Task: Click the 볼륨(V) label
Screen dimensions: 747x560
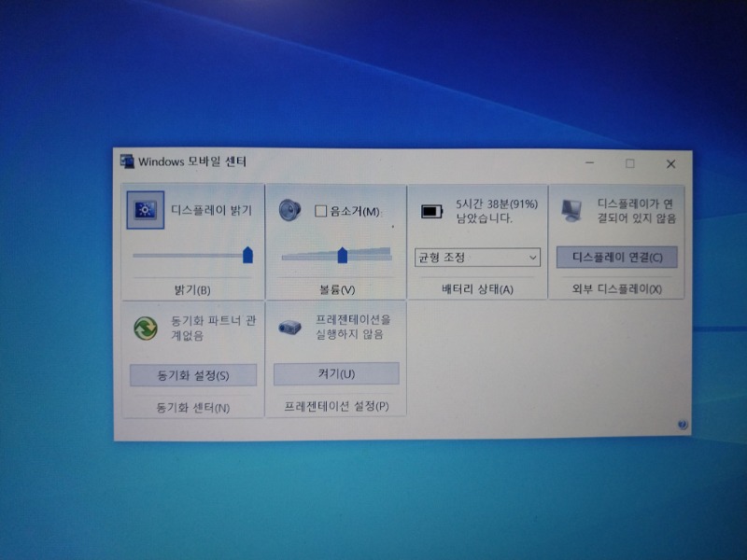Action: click(337, 289)
